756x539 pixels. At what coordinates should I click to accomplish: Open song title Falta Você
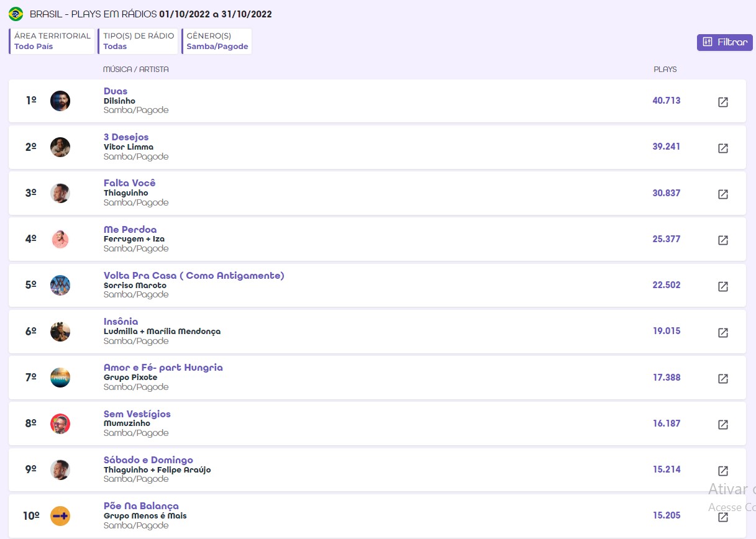130,183
